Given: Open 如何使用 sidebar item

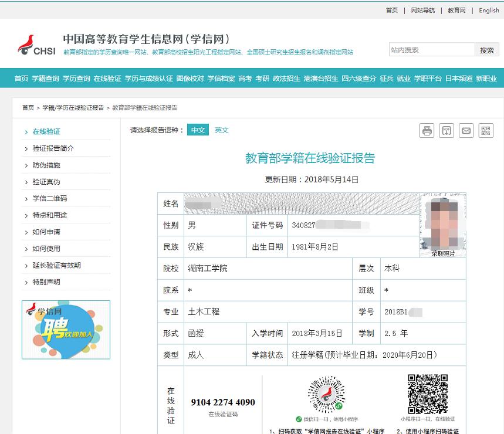Looking at the screenshot, I should pos(46,249).
